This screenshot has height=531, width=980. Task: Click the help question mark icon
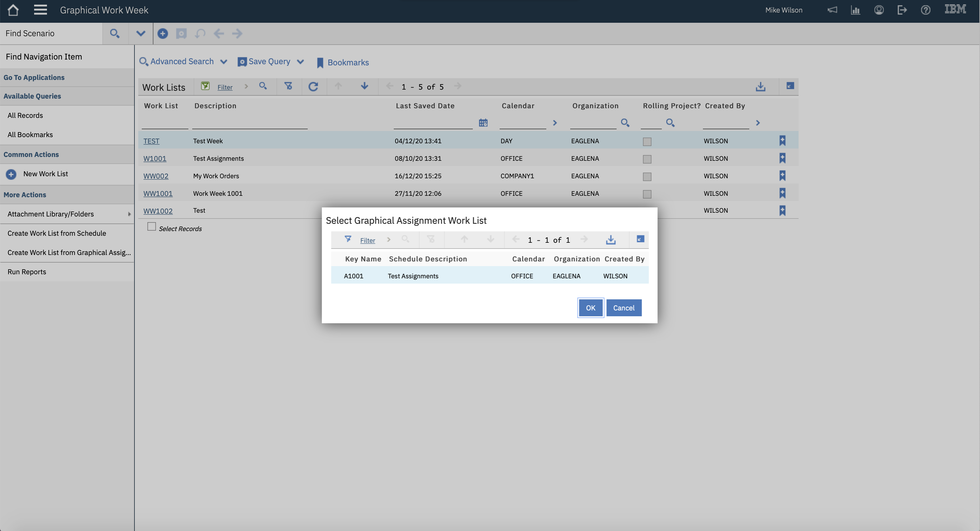(925, 10)
